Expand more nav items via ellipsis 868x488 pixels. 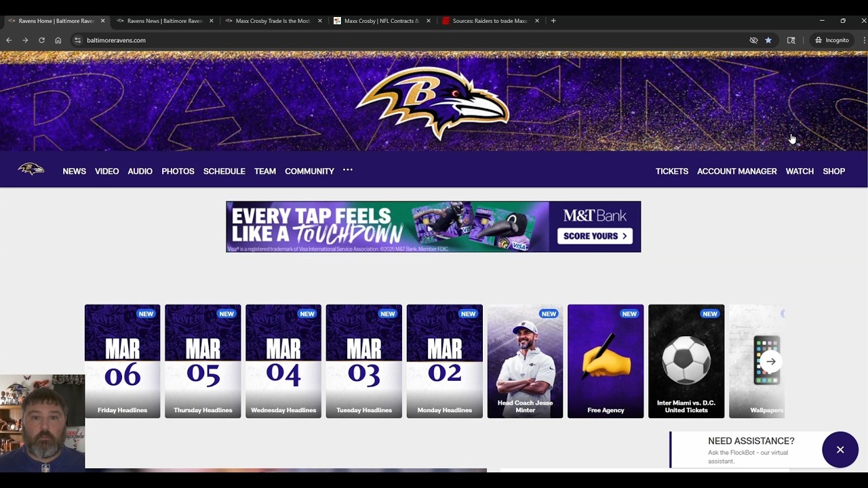(348, 170)
